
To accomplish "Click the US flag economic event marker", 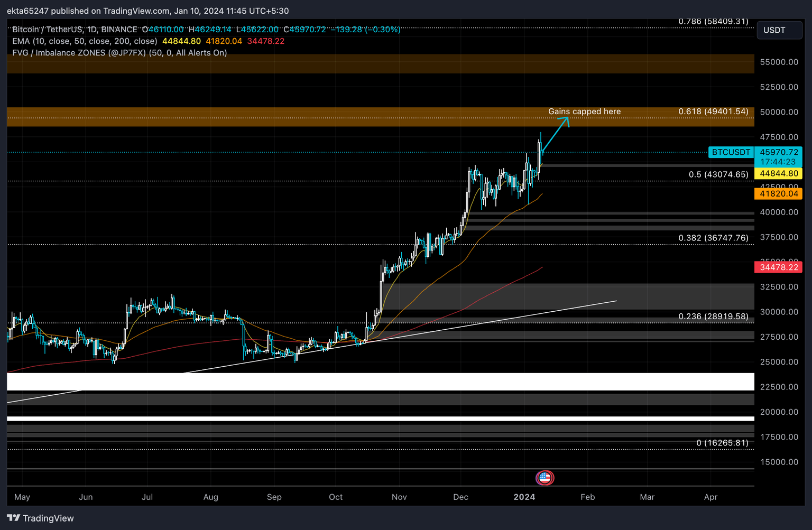I will [545, 478].
